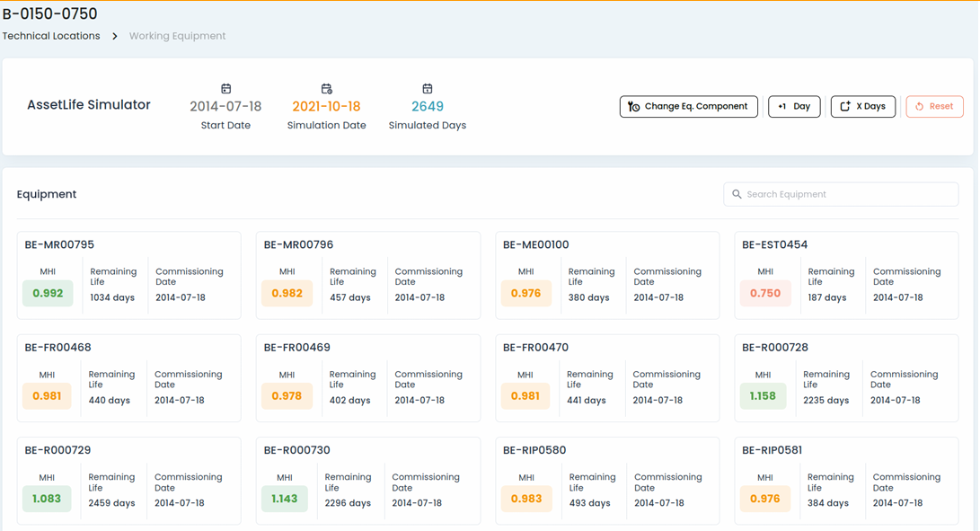Click the X Days button

[x=863, y=106]
